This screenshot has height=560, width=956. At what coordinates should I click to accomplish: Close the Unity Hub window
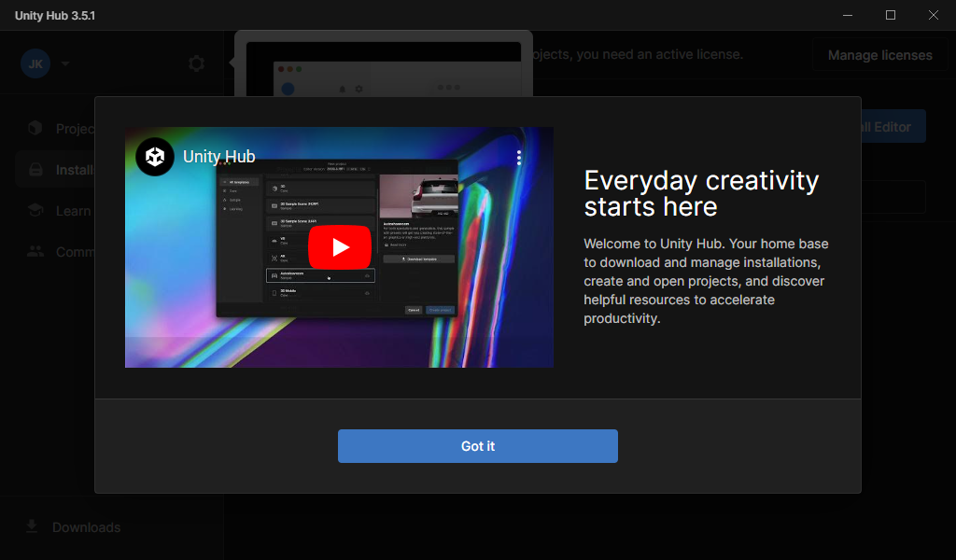[934, 15]
